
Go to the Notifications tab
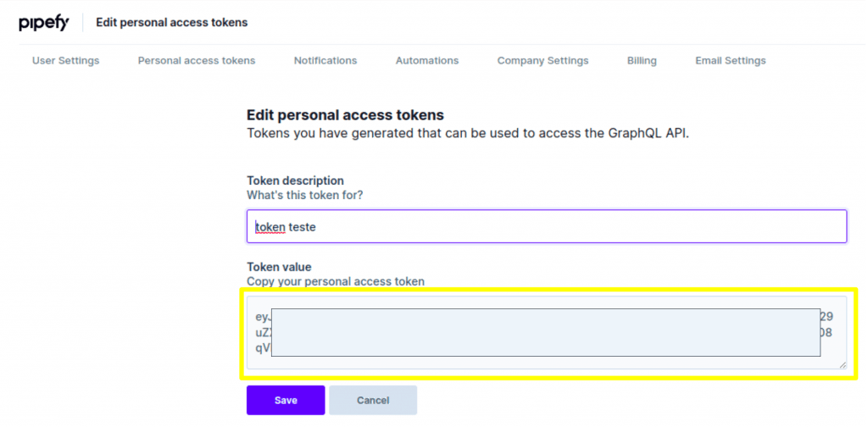325,61
